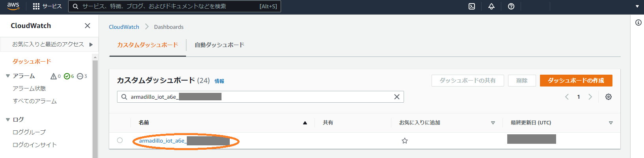Click ダッシュボードの作成 button
Screen dimensions: 644x158
tap(576, 81)
